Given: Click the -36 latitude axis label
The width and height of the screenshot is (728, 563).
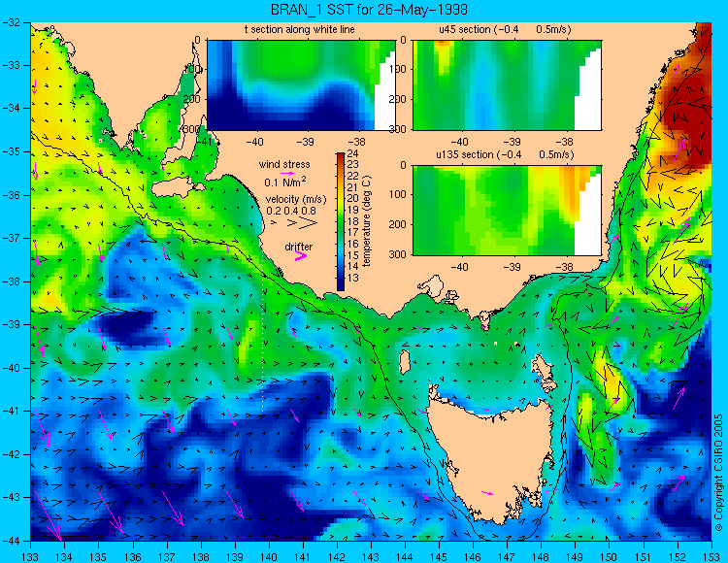Looking at the screenshot, I should (12, 195).
